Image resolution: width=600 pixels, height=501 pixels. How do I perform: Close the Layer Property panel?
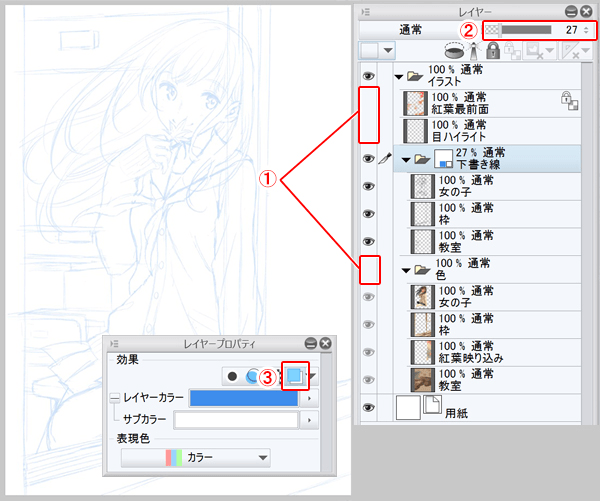[325, 343]
